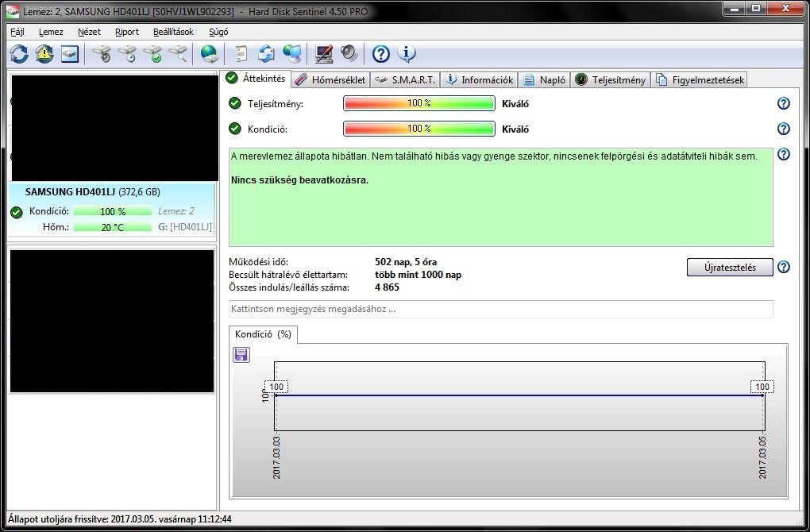The image size is (810, 532).
Task: Click the left 100 data label on graph
Action: point(276,387)
